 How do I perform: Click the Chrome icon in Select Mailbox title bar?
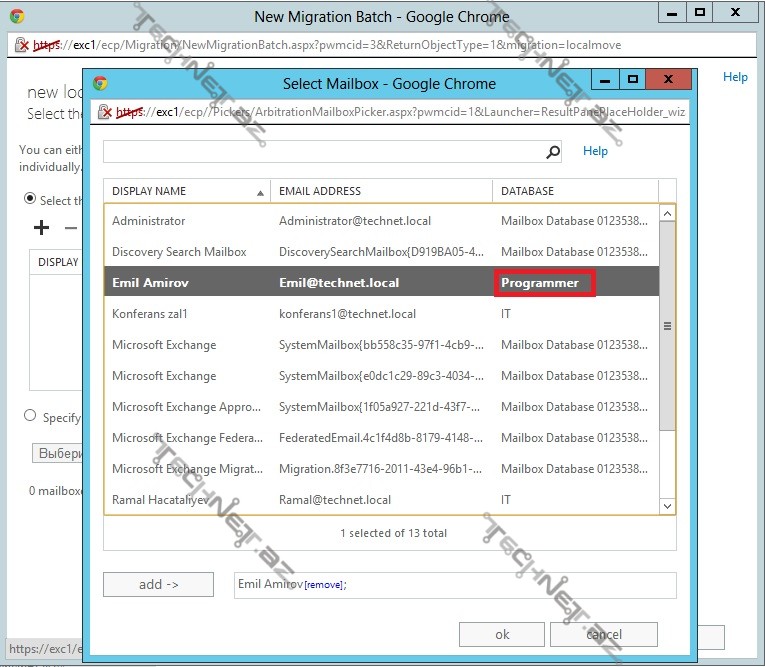coord(100,83)
